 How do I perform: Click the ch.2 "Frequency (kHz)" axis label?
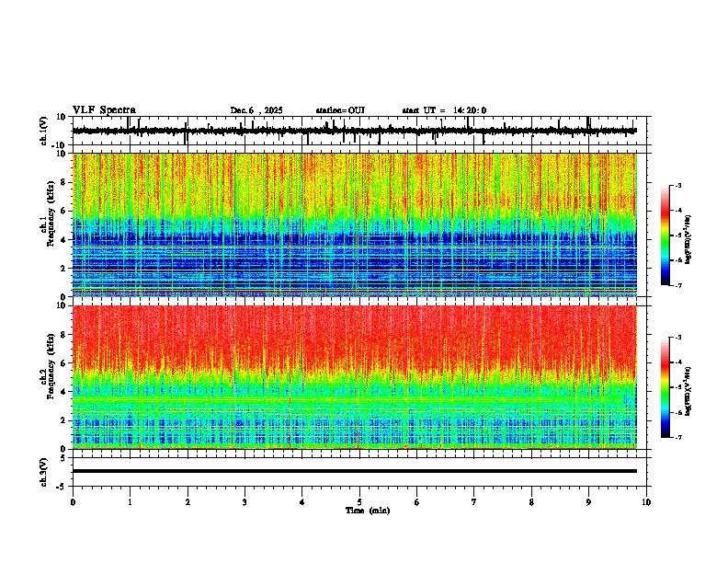tap(51, 366)
